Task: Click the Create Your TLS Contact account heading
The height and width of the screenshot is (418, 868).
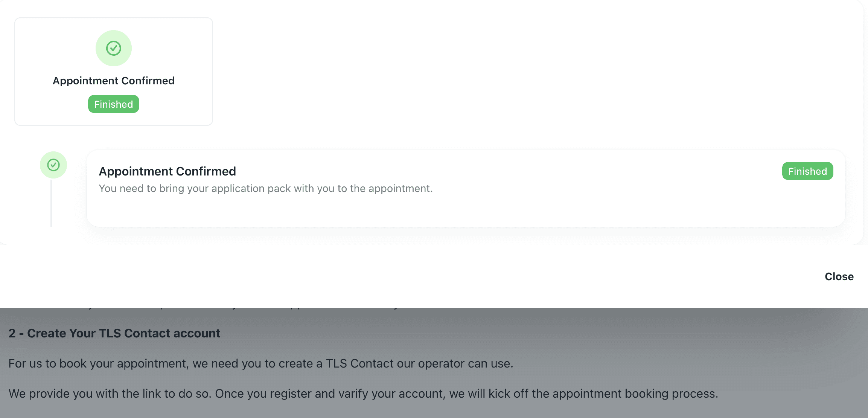Action: (x=114, y=333)
